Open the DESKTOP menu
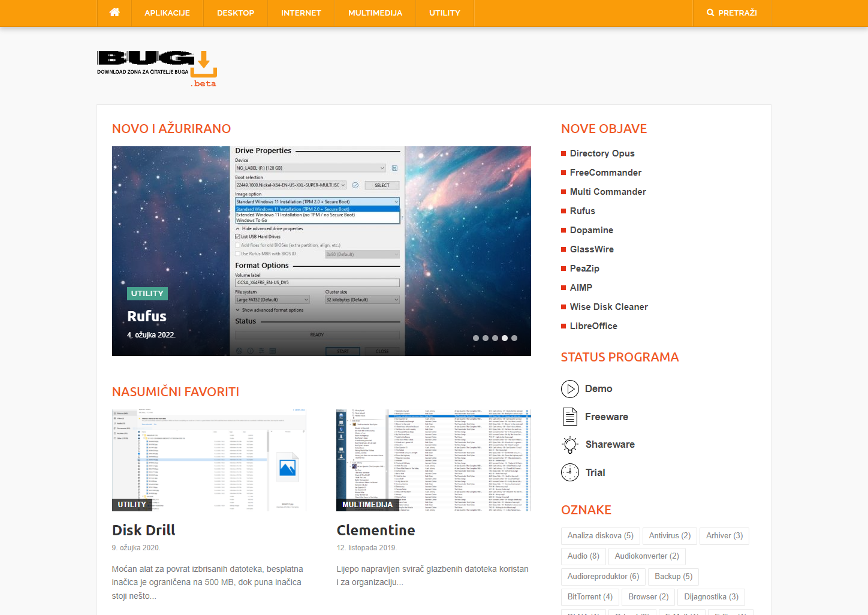Screen dimensions: 868x615 (x=236, y=13)
